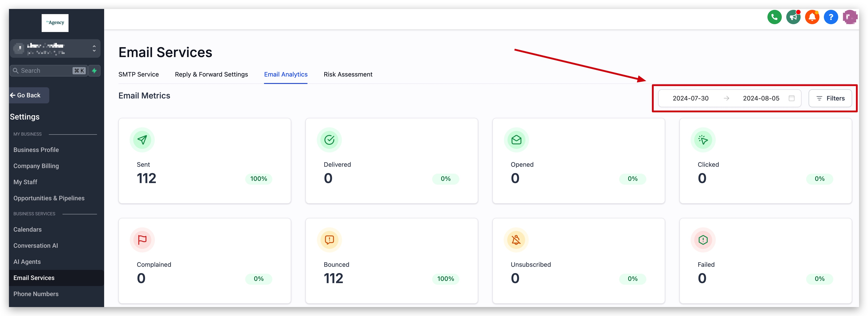Switch to the SMTP Service tab
This screenshot has height=316, width=868.
(138, 75)
